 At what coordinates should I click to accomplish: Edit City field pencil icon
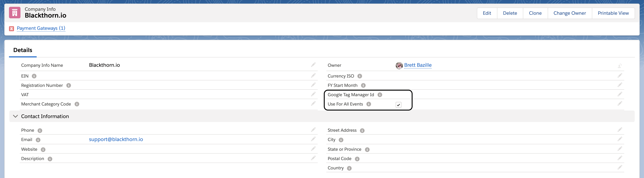click(x=620, y=139)
